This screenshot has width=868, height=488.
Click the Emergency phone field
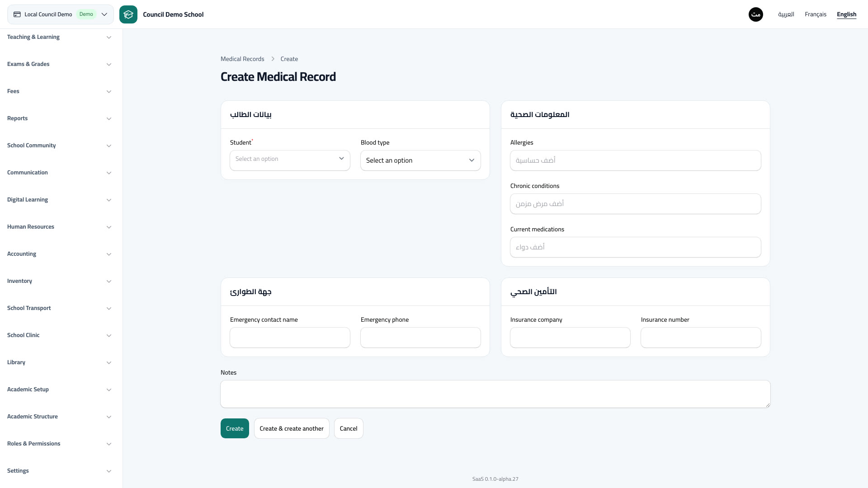420,338
